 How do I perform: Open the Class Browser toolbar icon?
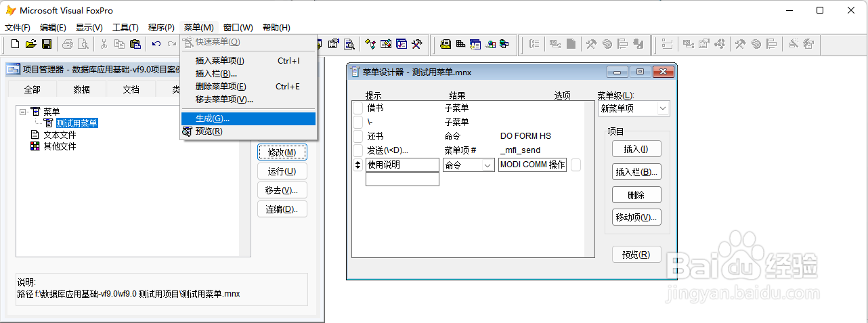click(x=370, y=45)
